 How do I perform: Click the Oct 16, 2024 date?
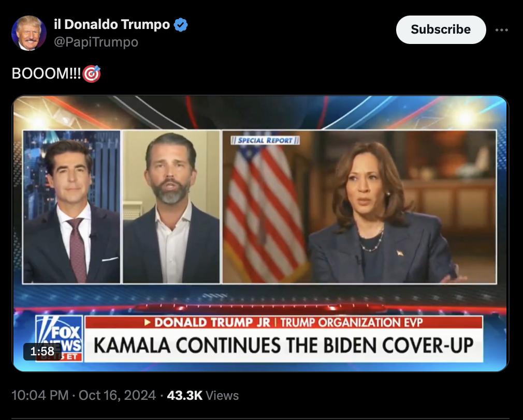pyautogui.click(x=117, y=395)
